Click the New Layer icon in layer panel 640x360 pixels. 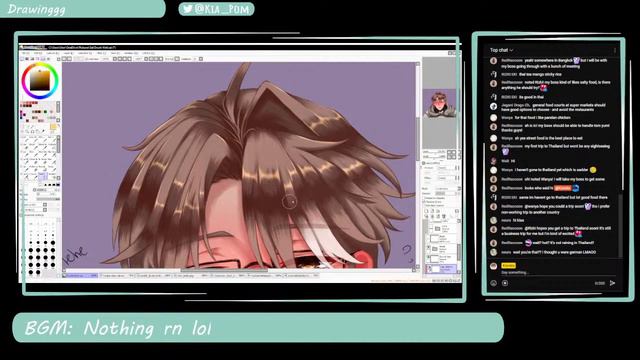pyautogui.click(x=426, y=211)
